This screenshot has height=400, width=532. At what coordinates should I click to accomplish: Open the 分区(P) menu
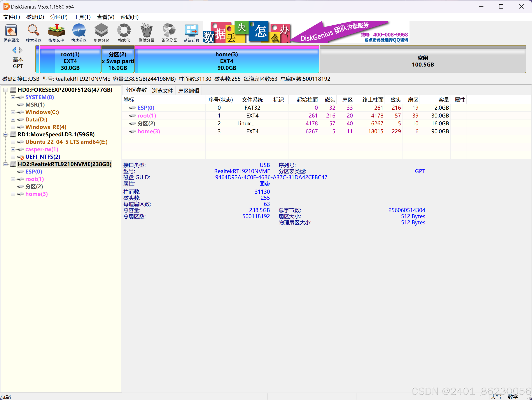click(59, 17)
